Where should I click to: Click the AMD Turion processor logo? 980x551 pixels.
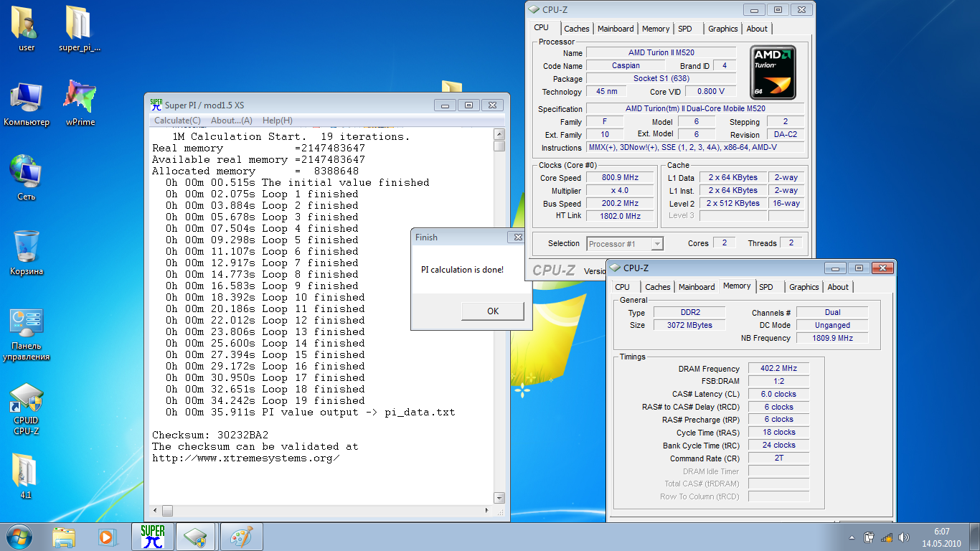pyautogui.click(x=773, y=72)
